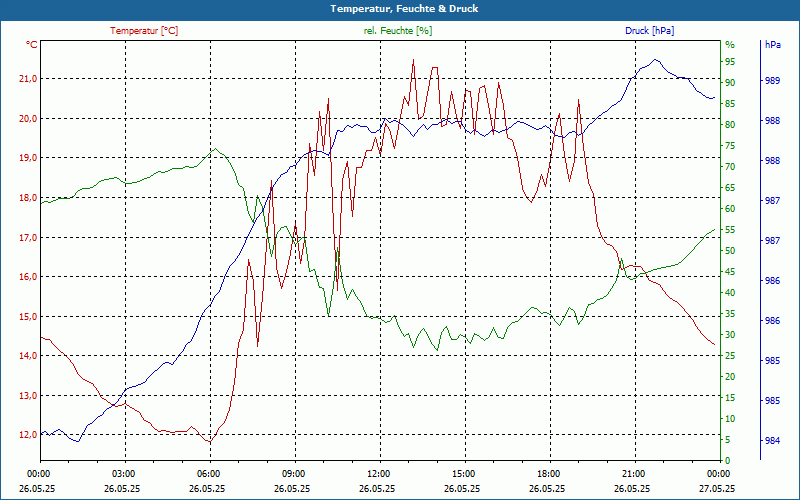
Task: Click the '03:00' time axis label
Action: click(122, 473)
